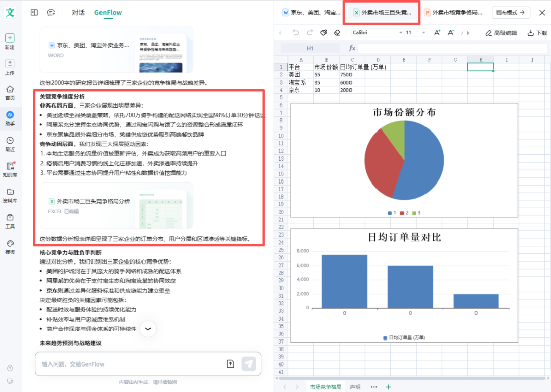Click next sheet navigation arrow

coord(297,387)
